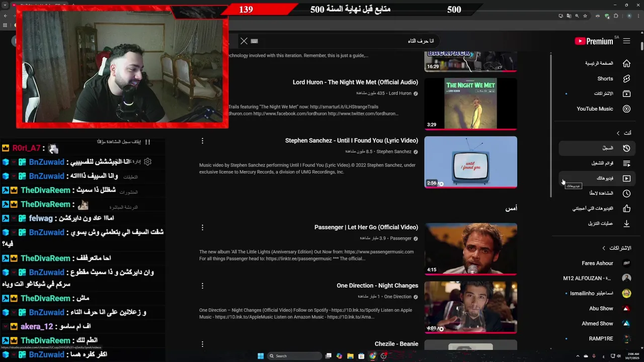Open the Your Videos sidebar icon
This screenshot has width=644, height=362.
626,178
